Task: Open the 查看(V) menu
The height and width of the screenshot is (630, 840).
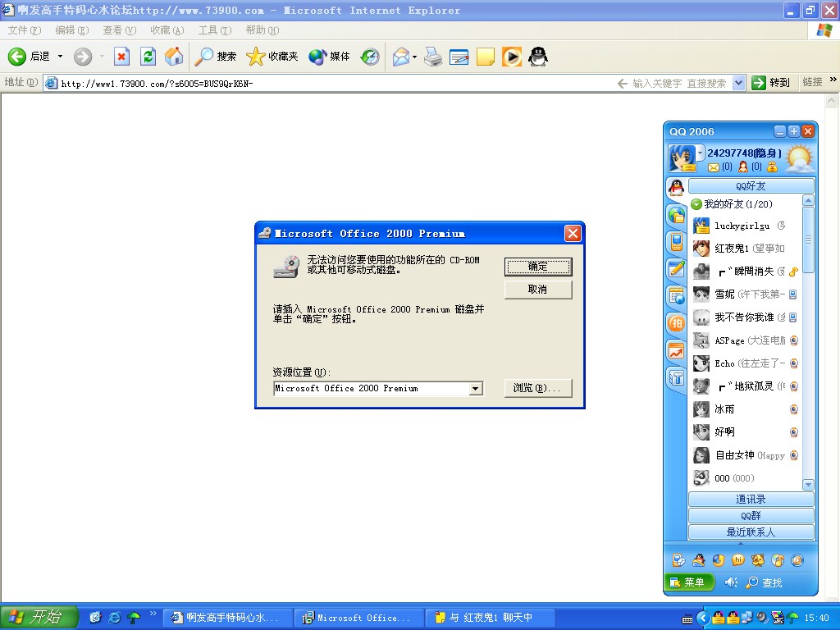Action: 120,30
